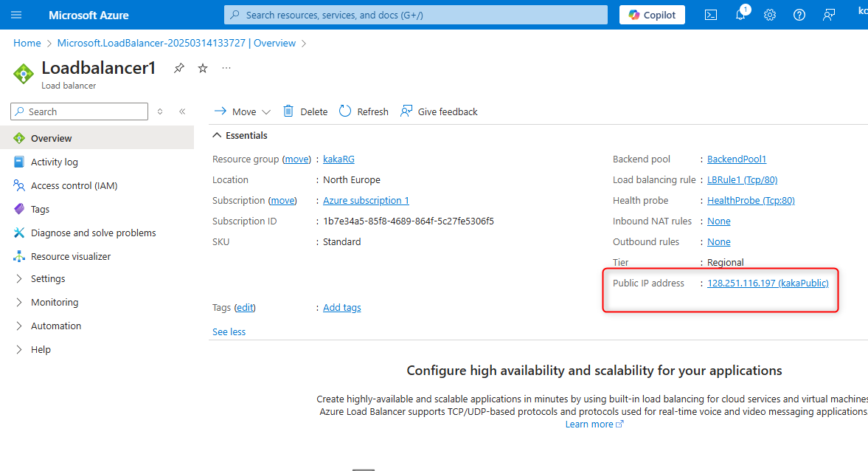The height and width of the screenshot is (471, 868).
Task: Open the kakaRG resource group link
Action: [x=338, y=159]
